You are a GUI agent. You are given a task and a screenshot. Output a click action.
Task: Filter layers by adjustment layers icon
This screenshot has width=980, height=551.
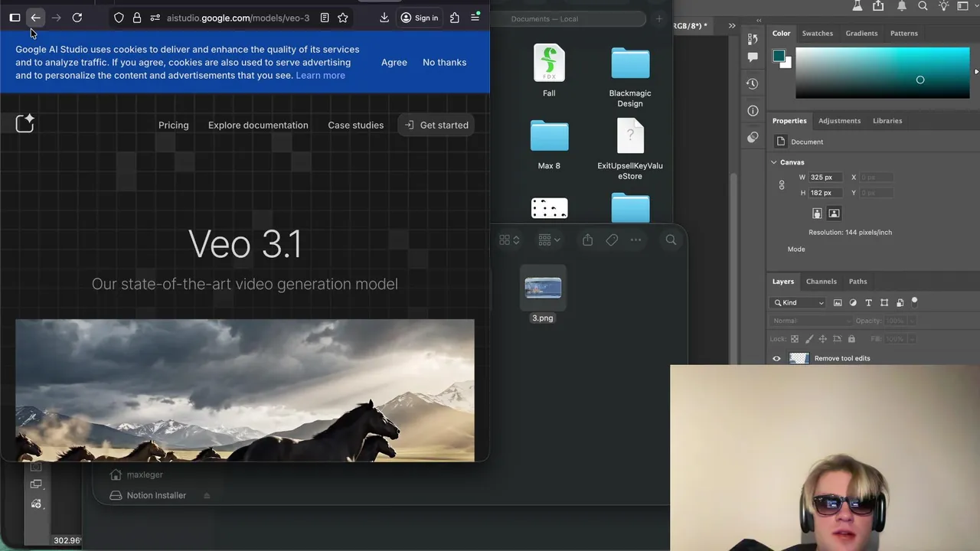(853, 303)
